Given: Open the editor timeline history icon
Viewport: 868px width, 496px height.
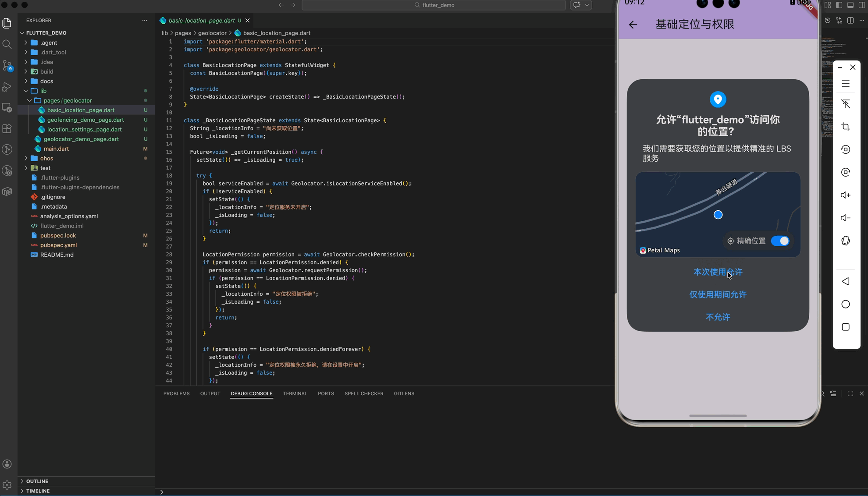Looking at the screenshot, I should tap(828, 21).
